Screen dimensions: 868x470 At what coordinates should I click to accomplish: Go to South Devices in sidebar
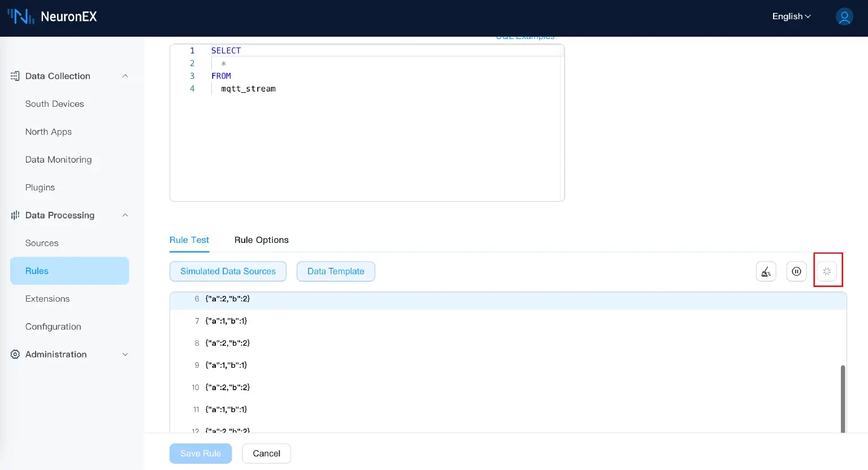[55, 104]
